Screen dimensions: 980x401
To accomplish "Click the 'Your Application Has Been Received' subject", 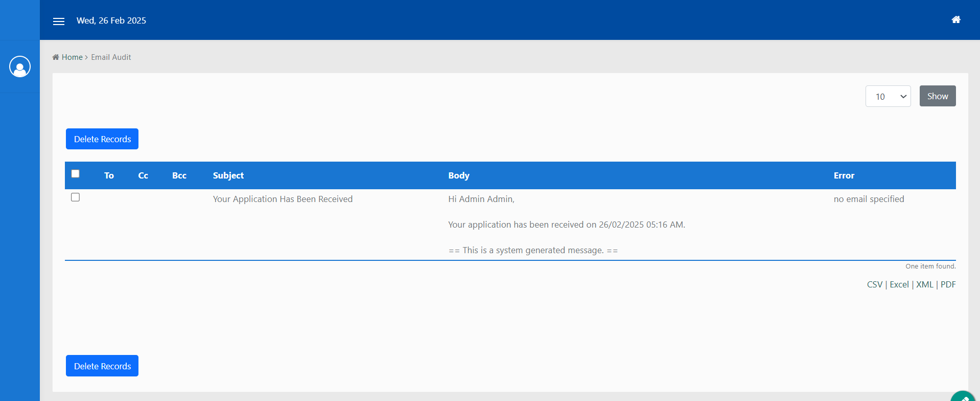I will click(x=283, y=199).
